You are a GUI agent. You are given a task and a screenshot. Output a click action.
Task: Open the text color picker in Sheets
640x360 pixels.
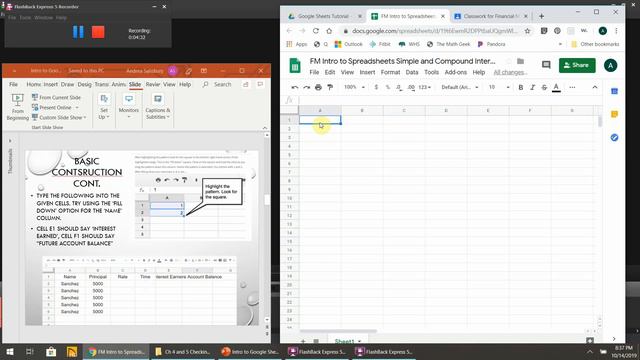pos(556,87)
